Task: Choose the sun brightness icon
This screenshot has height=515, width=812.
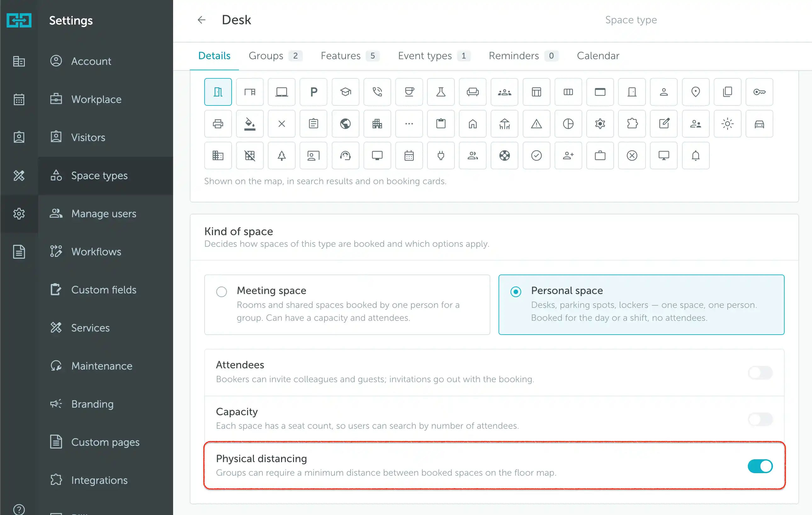Action: [x=727, y=124]
